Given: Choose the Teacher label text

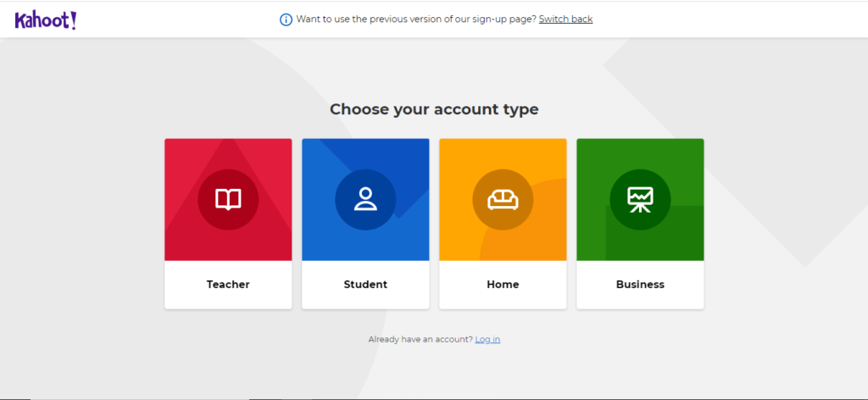Looking at the screenshot, I should pos(228,285).
